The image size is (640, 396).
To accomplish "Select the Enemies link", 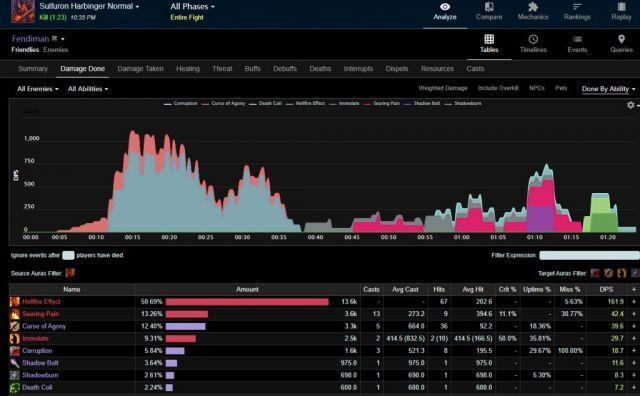I will [x=56, y=50].
